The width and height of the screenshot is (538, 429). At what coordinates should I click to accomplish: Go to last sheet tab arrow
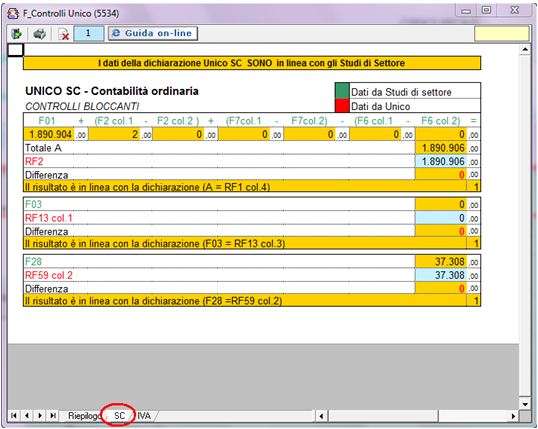tap(53, 416)
